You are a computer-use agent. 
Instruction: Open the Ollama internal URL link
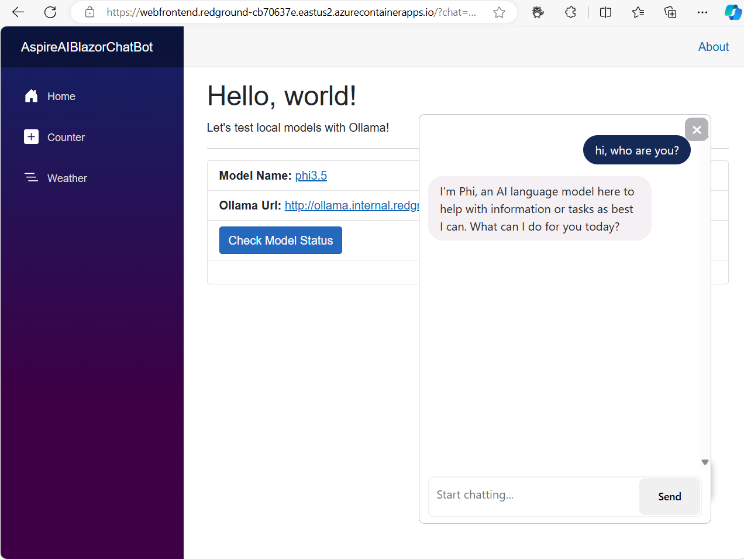point(352,205)
